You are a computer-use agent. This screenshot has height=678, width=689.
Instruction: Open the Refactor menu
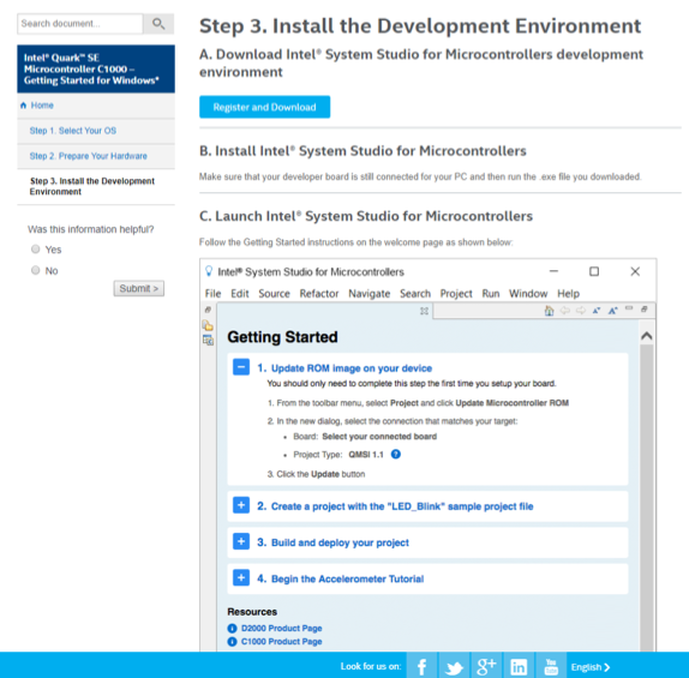[319, 294]
